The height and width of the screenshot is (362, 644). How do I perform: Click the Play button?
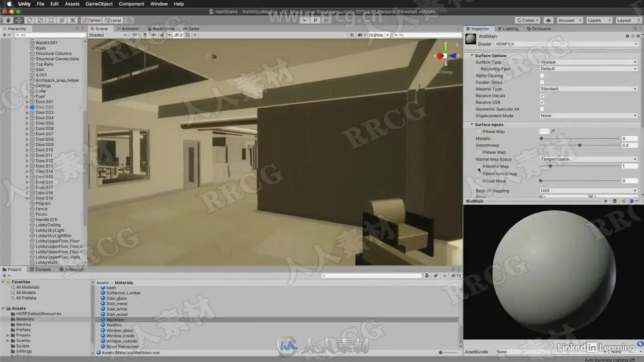coord(304,20)
